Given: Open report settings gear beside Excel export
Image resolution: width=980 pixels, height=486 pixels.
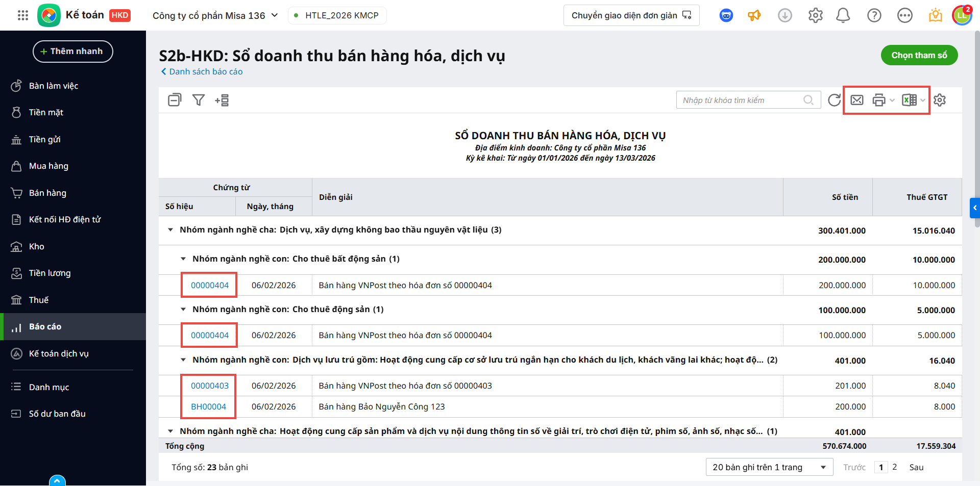Looking at the screenshot, I should [x=940, y=100].
